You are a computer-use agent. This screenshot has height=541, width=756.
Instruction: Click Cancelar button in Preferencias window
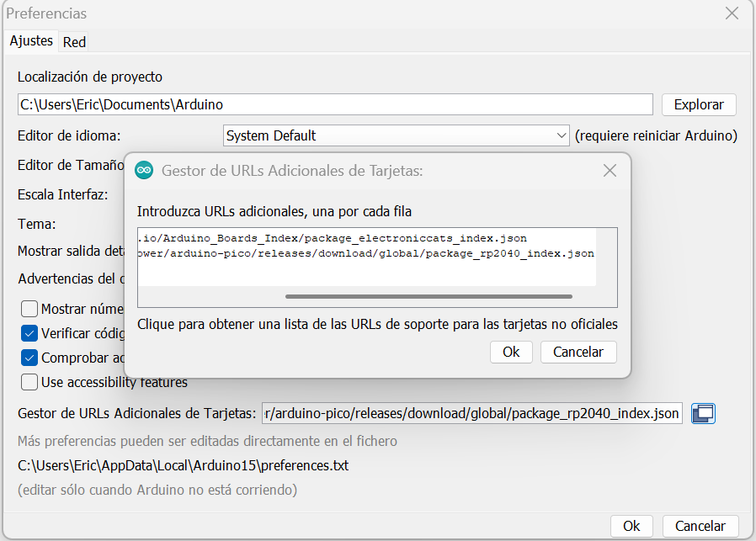tap(700, 526)
